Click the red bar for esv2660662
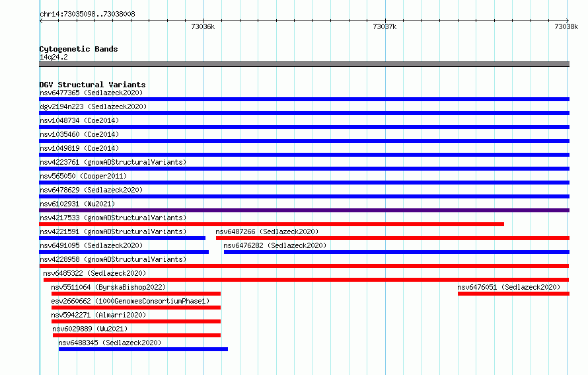This screenshot has height=375, width=588. (136, 308)
